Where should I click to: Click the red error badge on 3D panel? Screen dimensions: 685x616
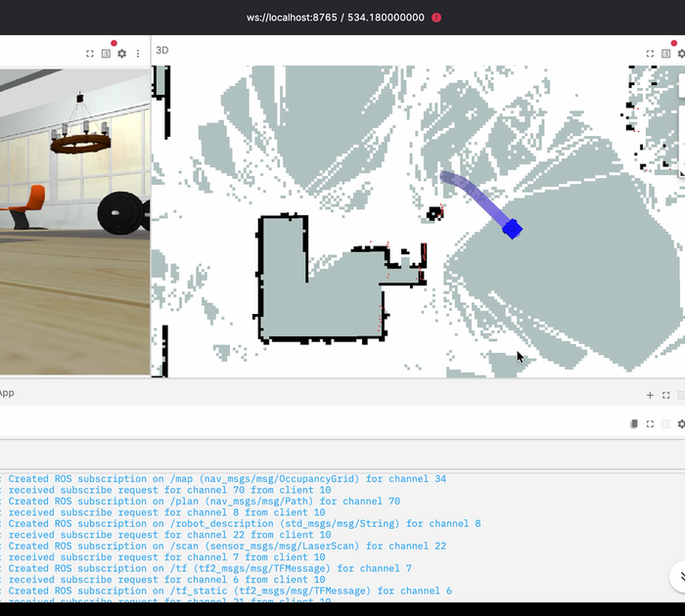pos(674,43)
